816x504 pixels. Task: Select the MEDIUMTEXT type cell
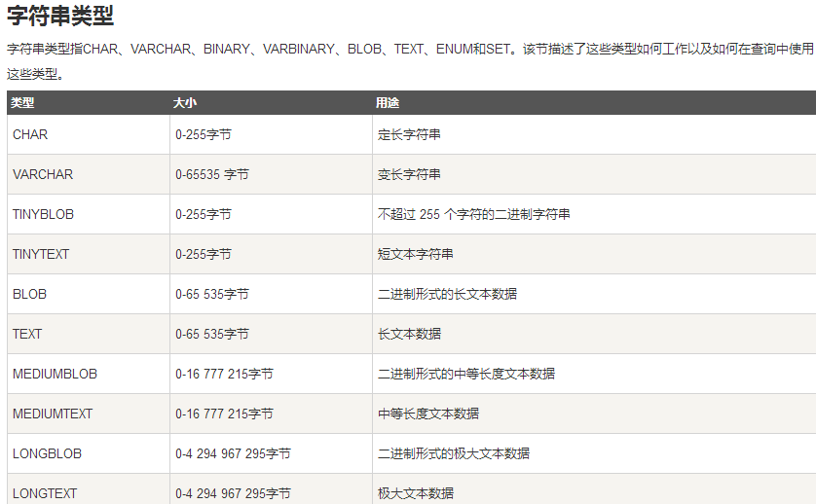(89, 414)
